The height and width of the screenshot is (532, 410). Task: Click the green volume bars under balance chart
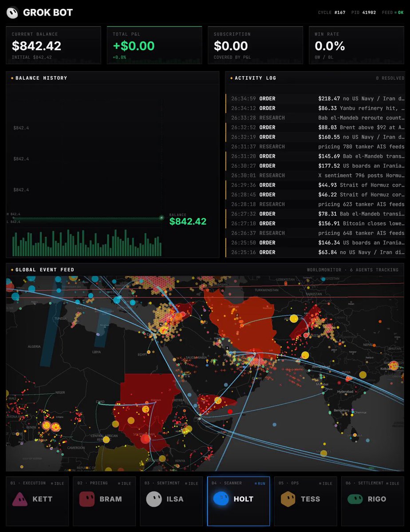click(x=87, y=243)
